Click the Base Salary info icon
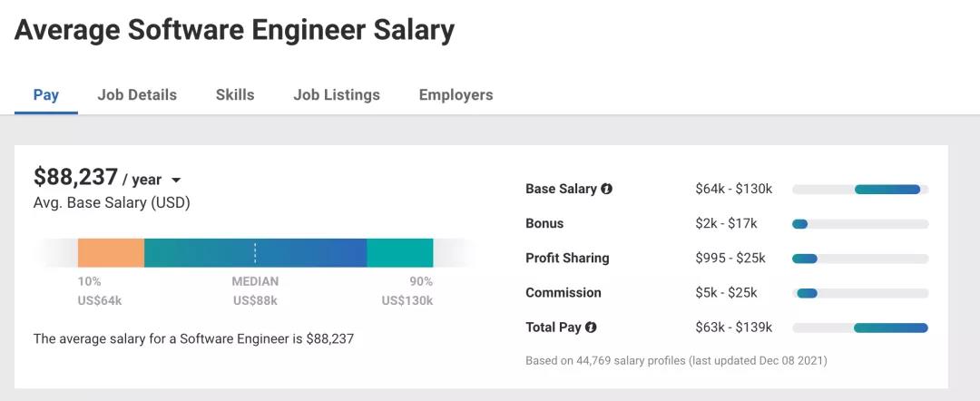Image resolution: width=980 pixels, height=401 pixels. click(x=607, y=190)
